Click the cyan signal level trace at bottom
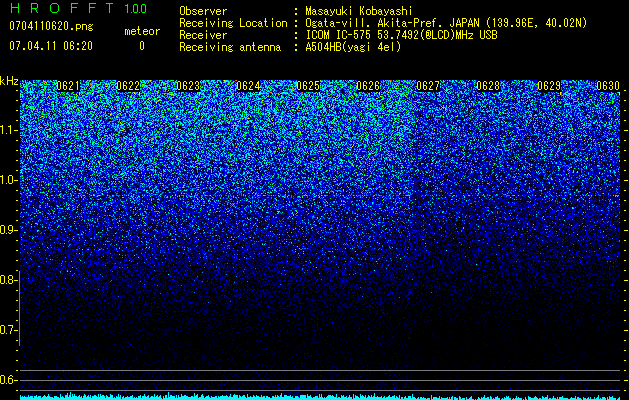The height and width of the screenshot is (400, 629). click(x=321, y=397)
